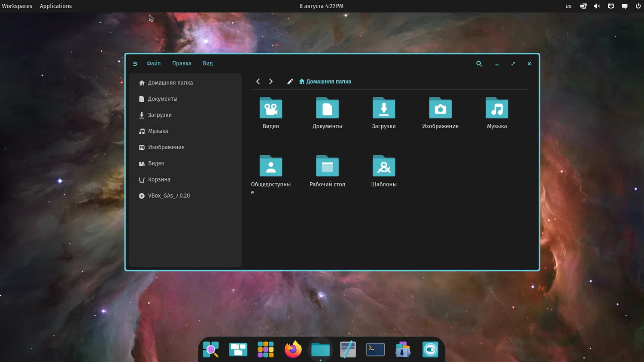Open the Правка menu
Image resolution: width=644 pixels, height=362 pixels.
[182, 63]
